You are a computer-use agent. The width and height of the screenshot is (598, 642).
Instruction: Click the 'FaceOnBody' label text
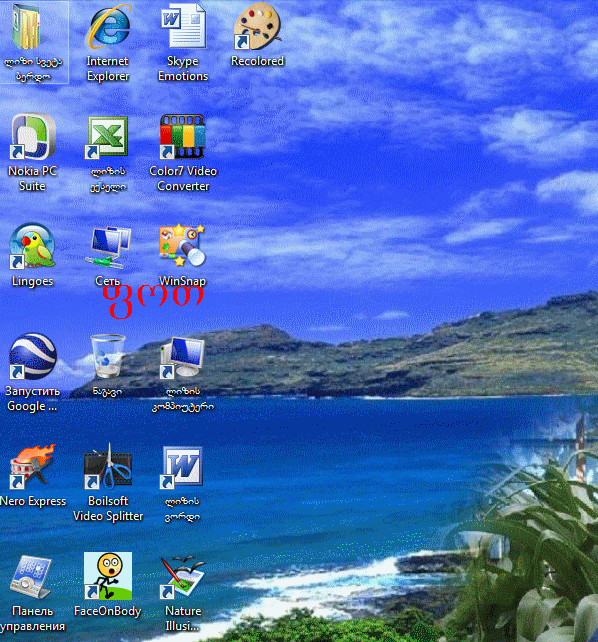tap(108, 611)
